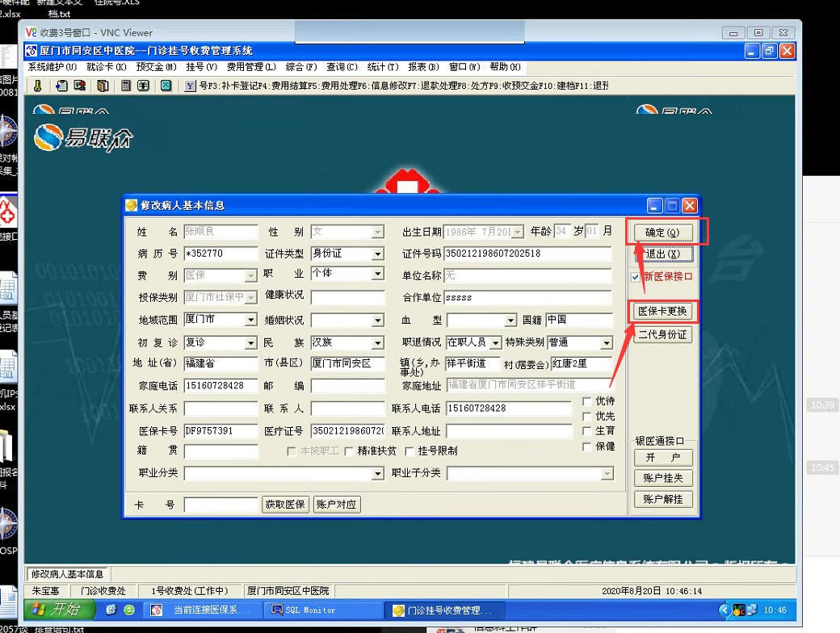Click the colorful system tray icon
The image size is (840, 633).
739,610
